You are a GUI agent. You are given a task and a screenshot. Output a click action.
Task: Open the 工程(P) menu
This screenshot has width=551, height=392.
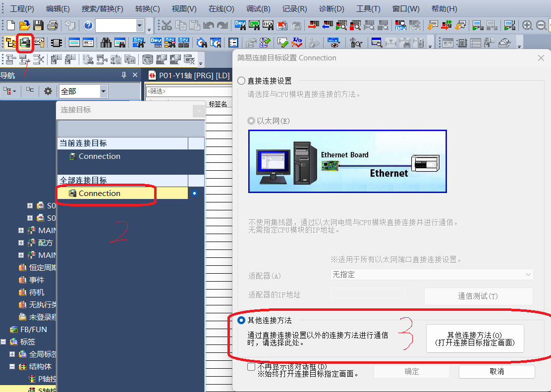click(x=22, y=9)
